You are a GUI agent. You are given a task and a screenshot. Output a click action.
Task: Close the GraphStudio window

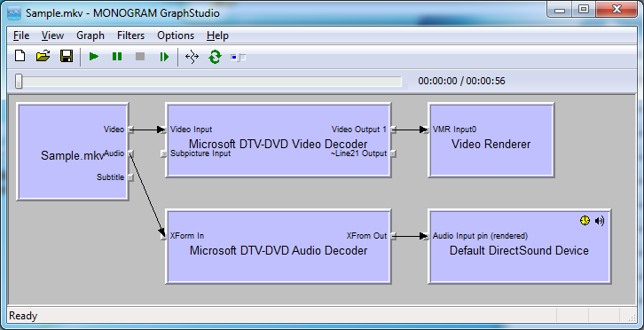click(x=617, y=10)
